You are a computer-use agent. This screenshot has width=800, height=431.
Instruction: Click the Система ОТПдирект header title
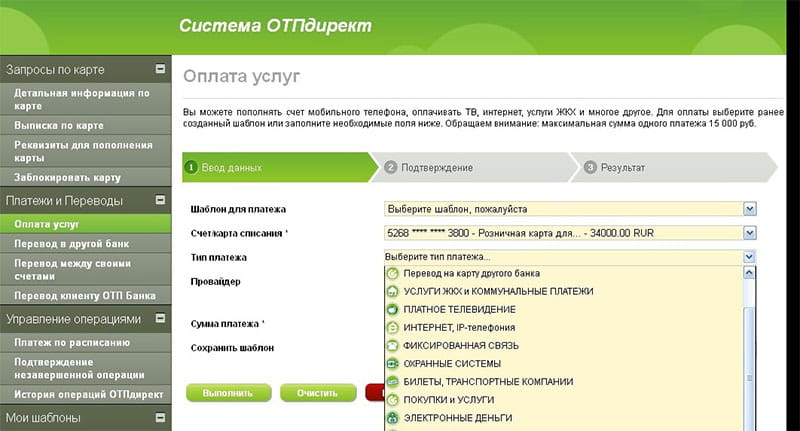point(276,26)
